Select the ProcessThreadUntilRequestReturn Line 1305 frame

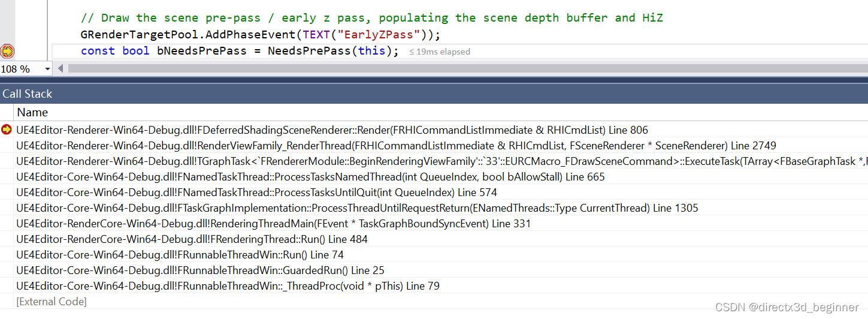[357, 208]
